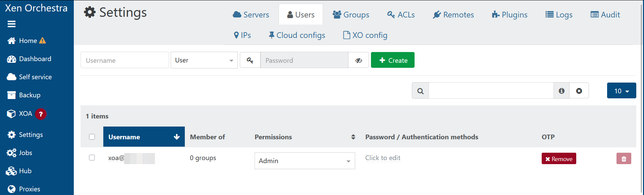
Task: Delete user with trash icon
Action: click(x=624, y=158)
